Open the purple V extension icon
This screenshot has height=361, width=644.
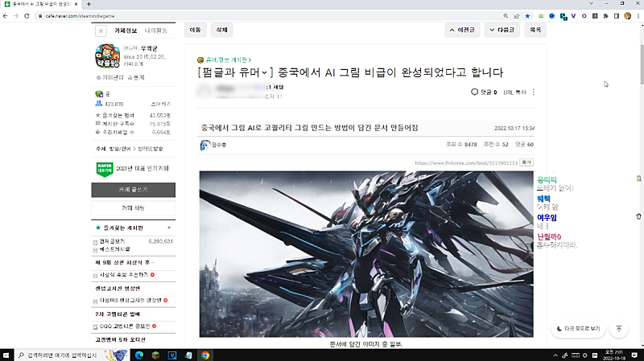tap(573, 16)
